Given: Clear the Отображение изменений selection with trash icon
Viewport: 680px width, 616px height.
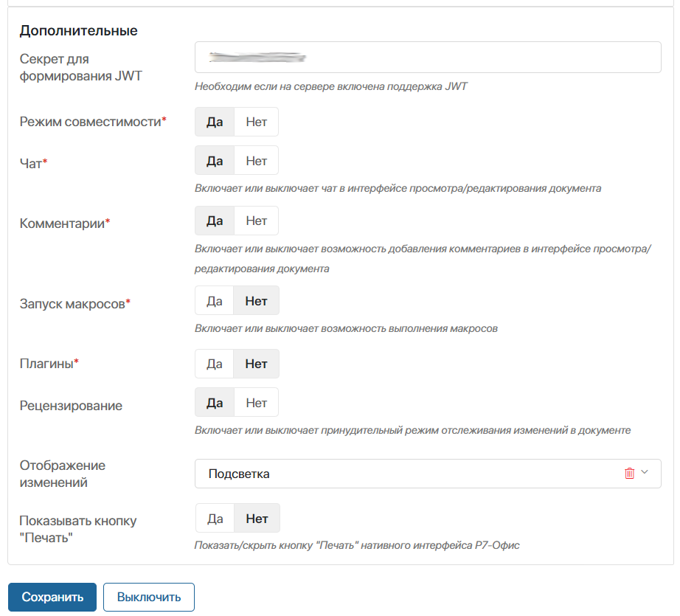Looking at the screenshot, I should [x=629, y=474].
